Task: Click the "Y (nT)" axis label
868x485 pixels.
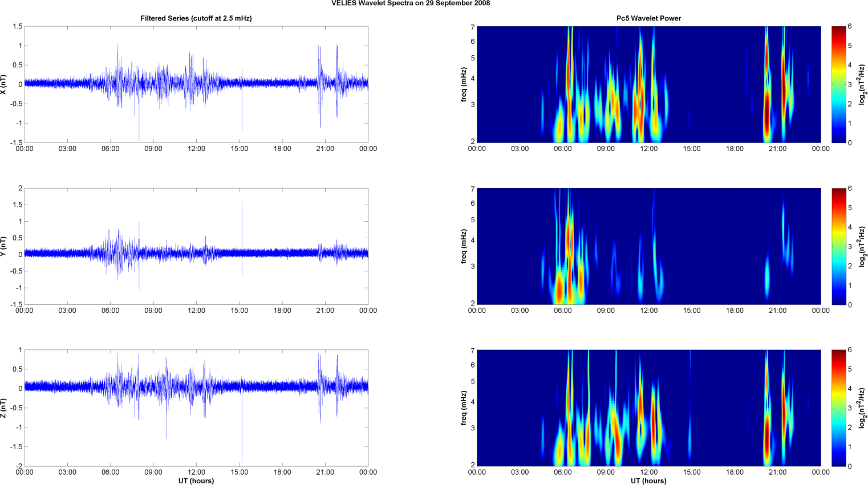Action: [x=3, y=246]
